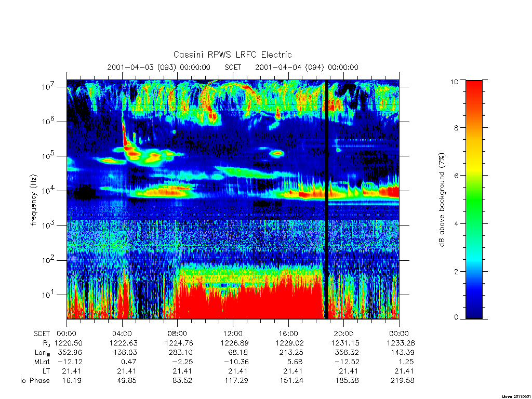Screen dimensions: 532x399
Task: Click the color bar tick label '2'
Action: [x=456, y=271]
